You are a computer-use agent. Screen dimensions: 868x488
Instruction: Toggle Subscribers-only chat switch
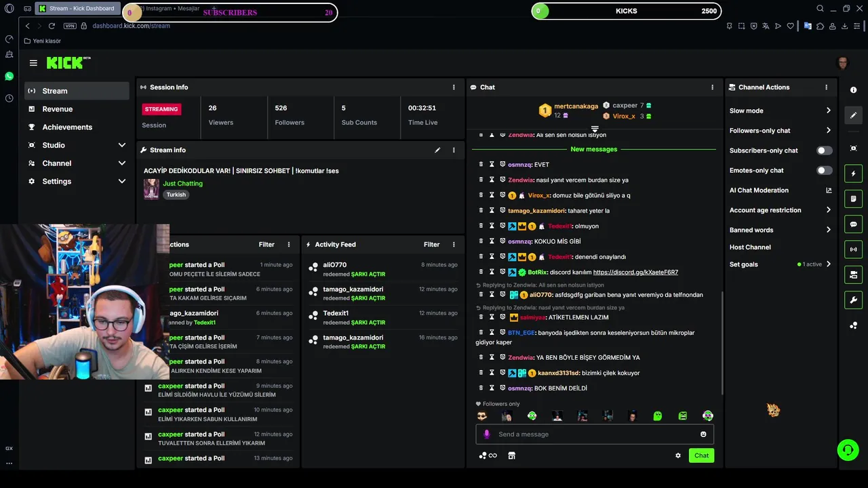click(x=824, y=150)
